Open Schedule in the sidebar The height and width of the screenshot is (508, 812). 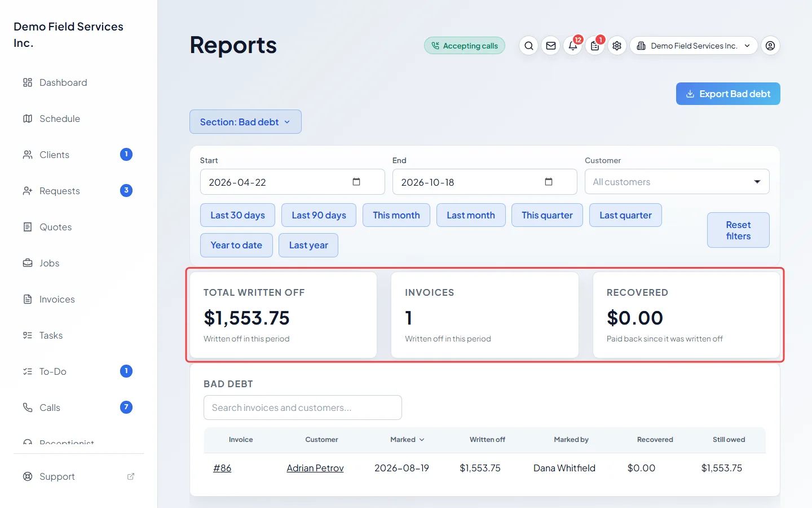[x=79, y=119]
